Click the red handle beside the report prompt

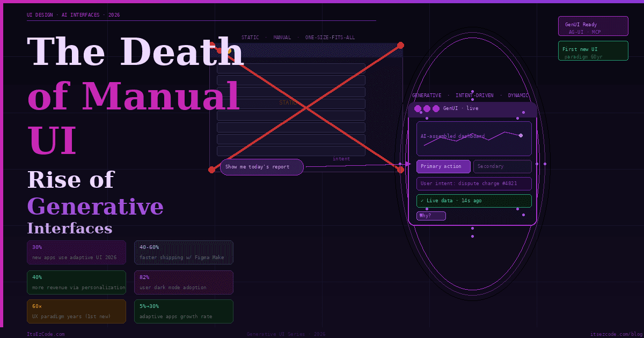(210, 169)
